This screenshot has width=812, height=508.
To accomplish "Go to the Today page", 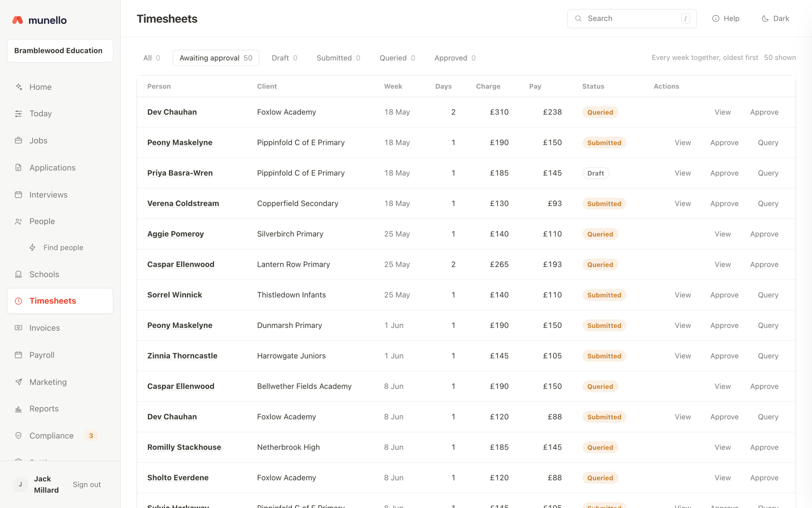I will tap(60, 114).
